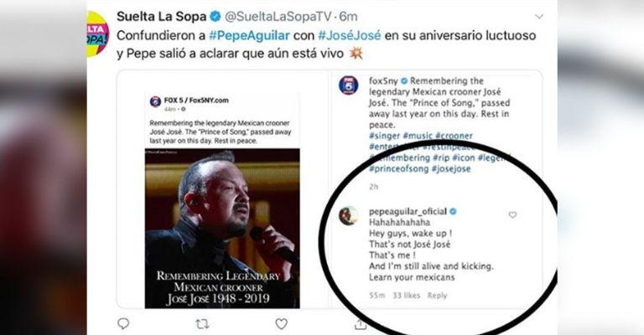Open fox5ny profile picture
Image resolution: width=644 pixels, height=335 pixels.
(x=348, y=85)
